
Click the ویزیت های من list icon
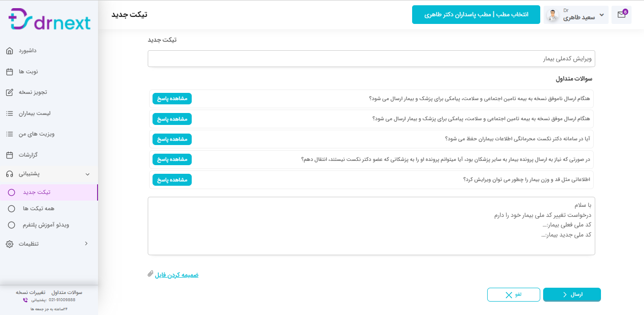[x=10, y=134]
